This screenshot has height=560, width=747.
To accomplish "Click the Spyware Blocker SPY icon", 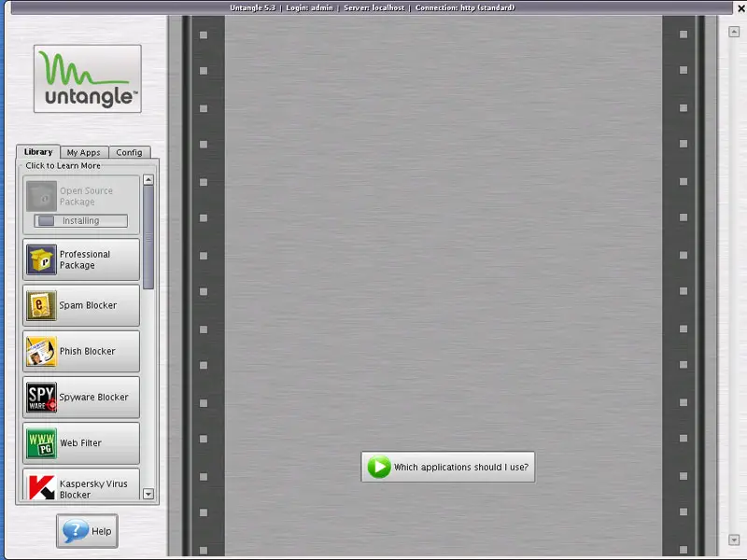I will click(41, 398).
